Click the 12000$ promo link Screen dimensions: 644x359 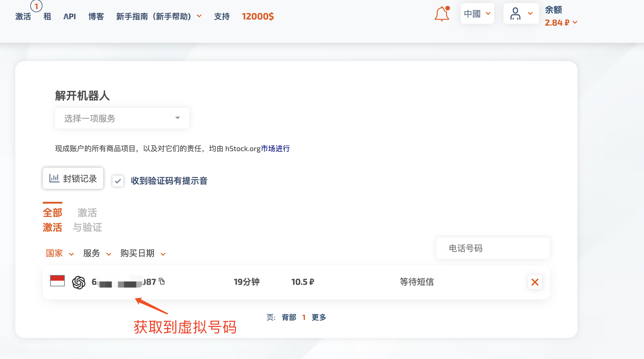tap(258, 16)
